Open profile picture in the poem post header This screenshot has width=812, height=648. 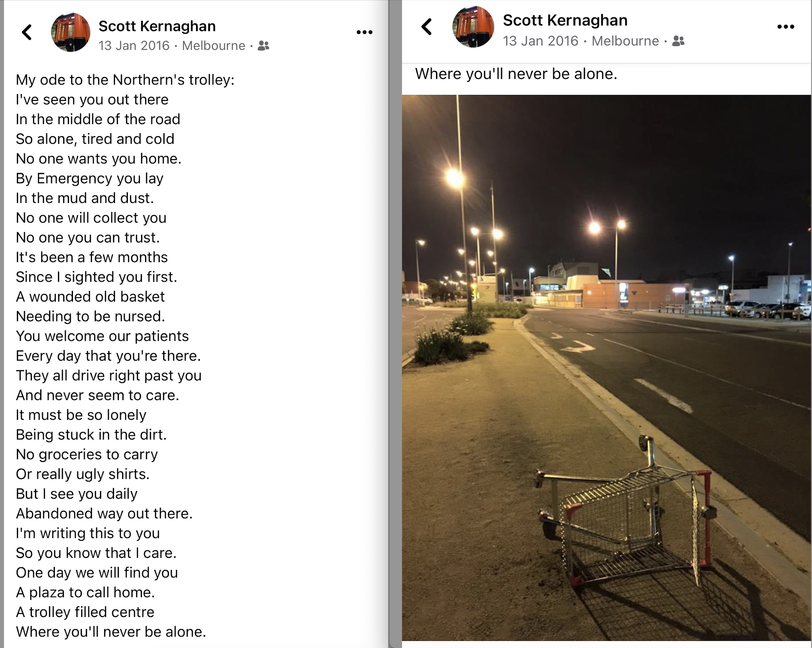click(71, 32)
